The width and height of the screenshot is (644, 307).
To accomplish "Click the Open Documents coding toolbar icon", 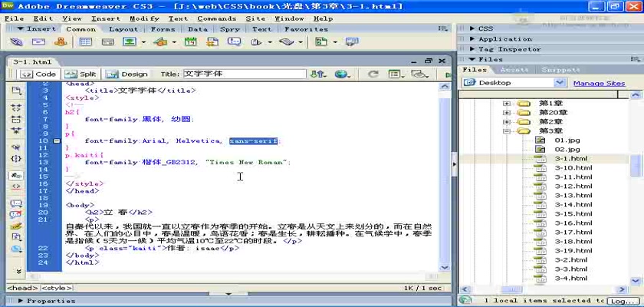I will [16, 91].
